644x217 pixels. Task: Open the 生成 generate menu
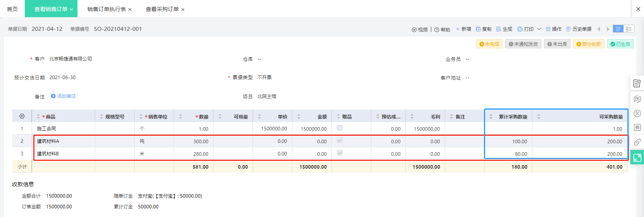(x=504, y=29)
